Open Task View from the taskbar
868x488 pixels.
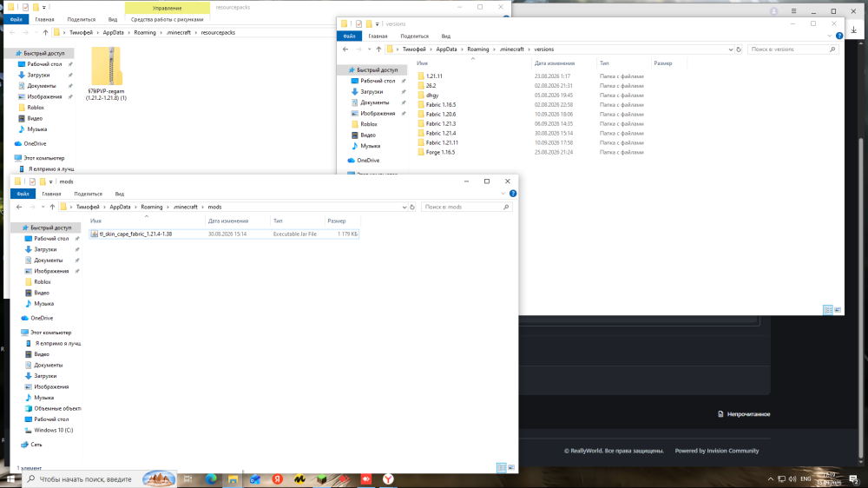coord(188,479)
